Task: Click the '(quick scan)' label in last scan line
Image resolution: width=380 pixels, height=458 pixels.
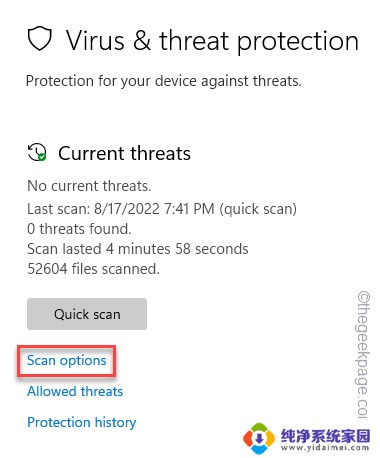Action: pos(258,209)
